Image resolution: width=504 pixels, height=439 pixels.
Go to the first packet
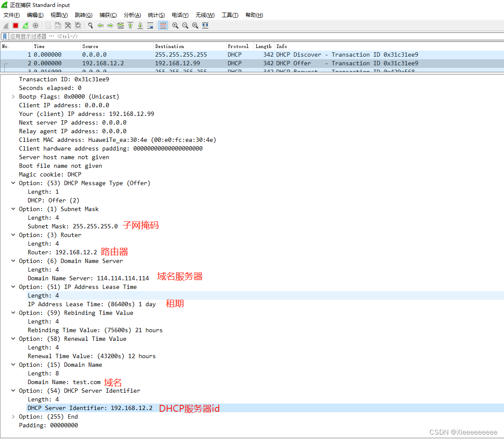coord(130,25)
